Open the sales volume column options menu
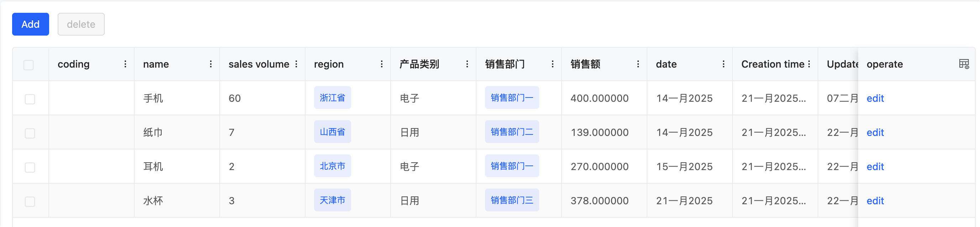 click(296, 64)
